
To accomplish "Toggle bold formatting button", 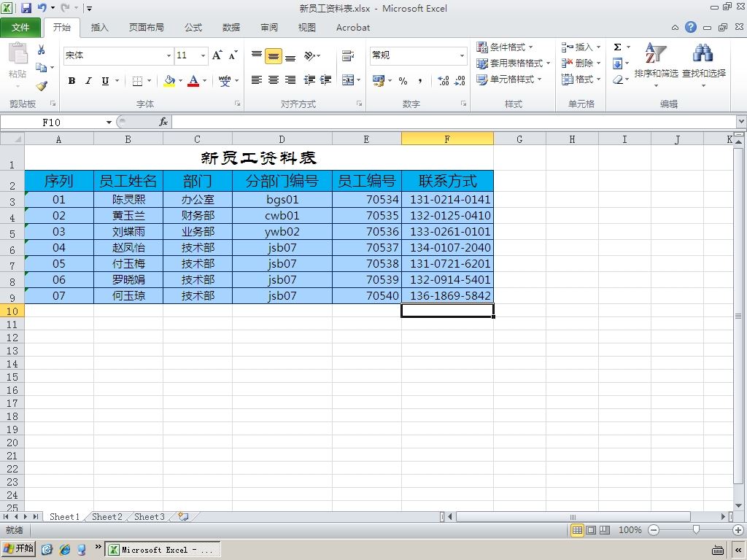I will pos(71,80).
